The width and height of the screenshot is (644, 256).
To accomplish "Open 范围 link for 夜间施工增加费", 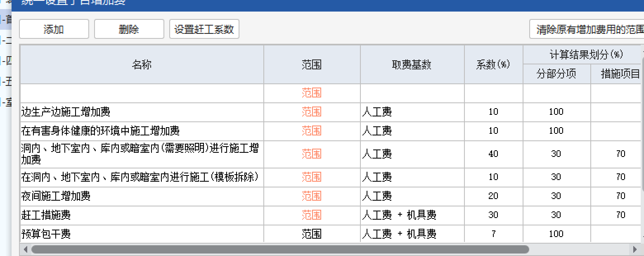I will click(x=311, y=196).
